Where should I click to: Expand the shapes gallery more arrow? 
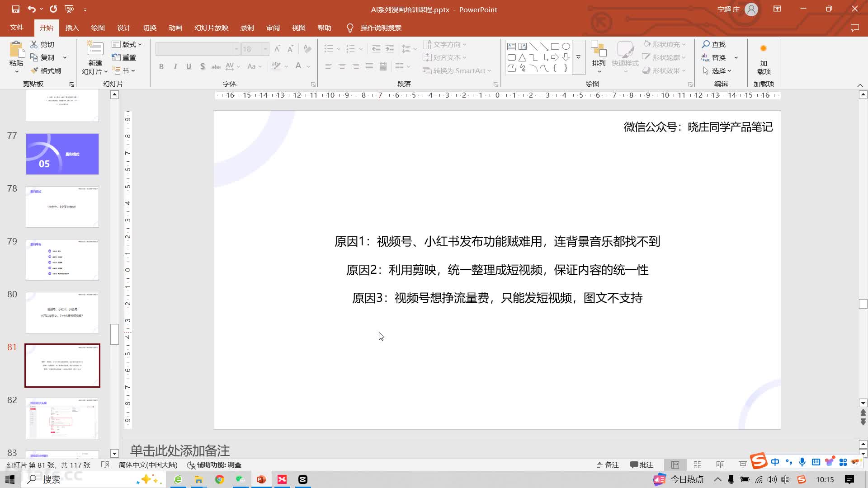point(578,57)
